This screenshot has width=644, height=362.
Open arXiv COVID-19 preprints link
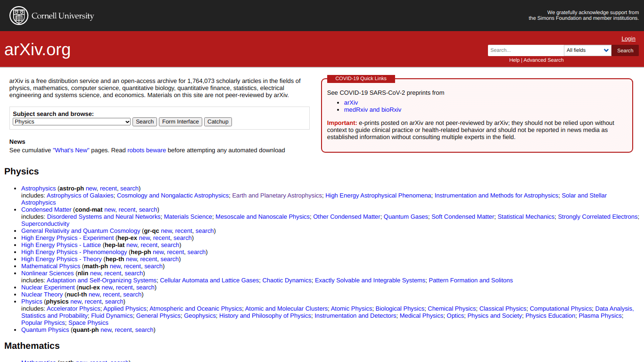pos(351,103)
